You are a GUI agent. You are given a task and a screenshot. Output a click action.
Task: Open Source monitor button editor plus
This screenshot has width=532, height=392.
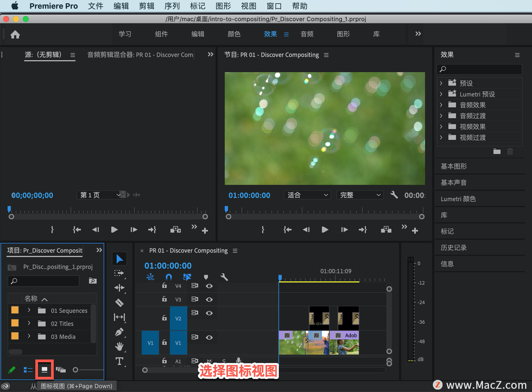tap(205, 231)
